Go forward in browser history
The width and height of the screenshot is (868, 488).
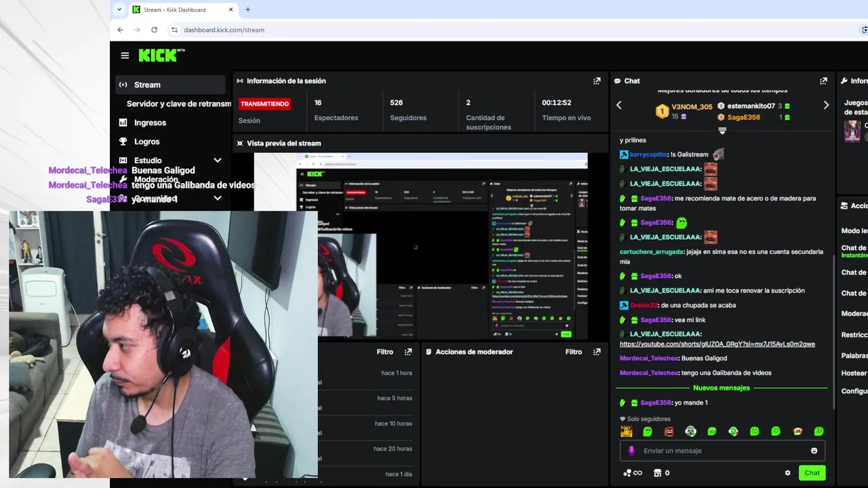click(x=137, y=30)
